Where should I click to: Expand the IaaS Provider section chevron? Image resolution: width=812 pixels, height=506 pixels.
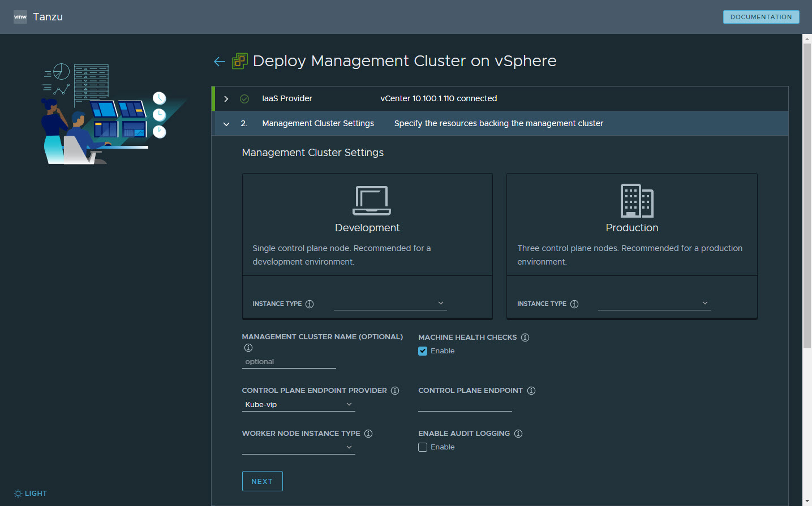pyautogui.click(x=226, y=99)
